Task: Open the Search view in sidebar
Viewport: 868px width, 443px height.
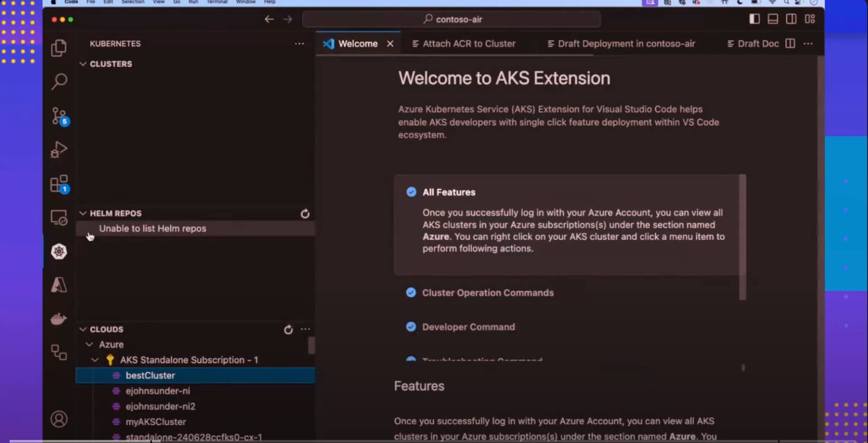Action: point(59,81)
